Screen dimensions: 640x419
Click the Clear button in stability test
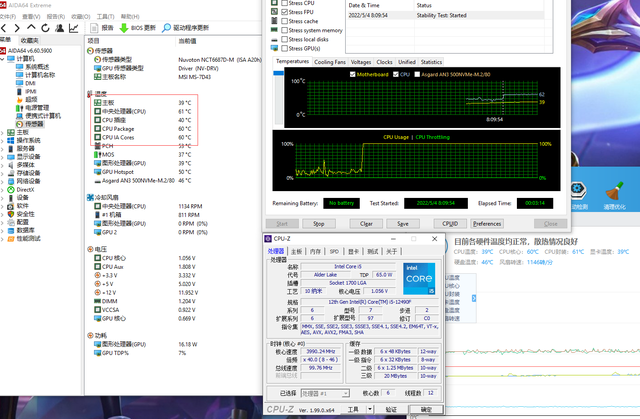point(366,224)
